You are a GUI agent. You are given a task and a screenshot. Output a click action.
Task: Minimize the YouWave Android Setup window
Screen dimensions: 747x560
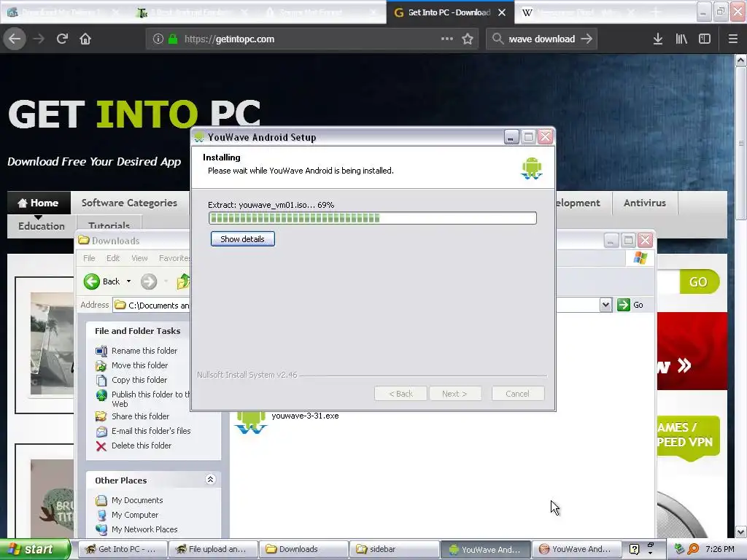[x=511, y=137]
